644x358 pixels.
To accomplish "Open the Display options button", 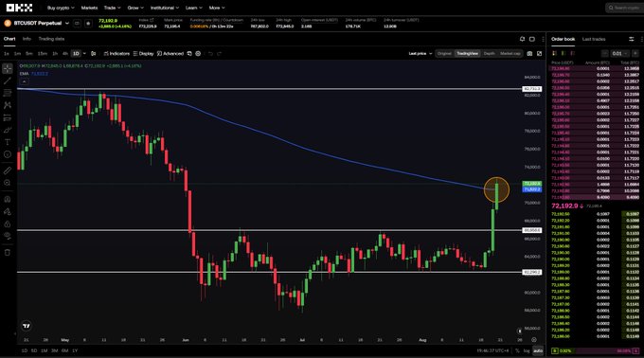I will (x=143, y=53).
